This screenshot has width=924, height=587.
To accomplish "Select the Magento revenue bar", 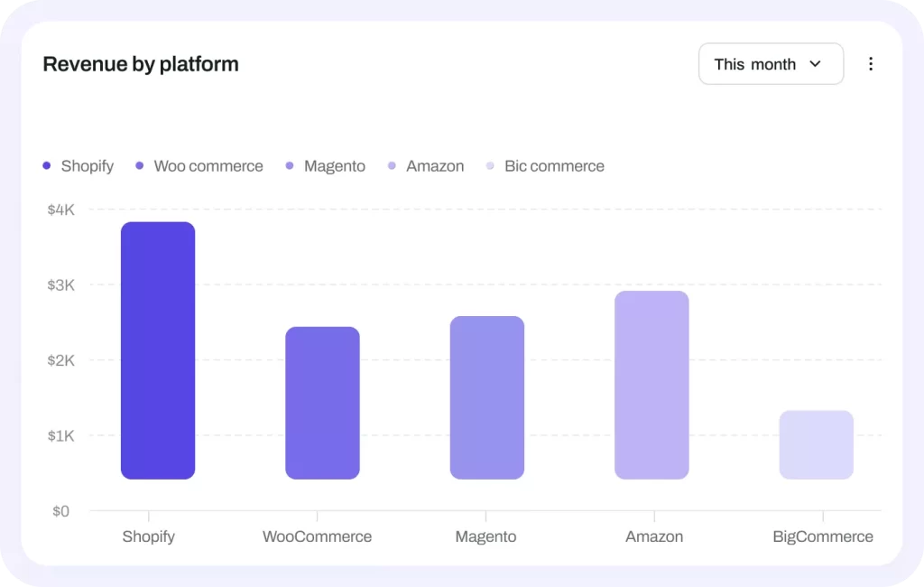I will [x=486, y=397].
